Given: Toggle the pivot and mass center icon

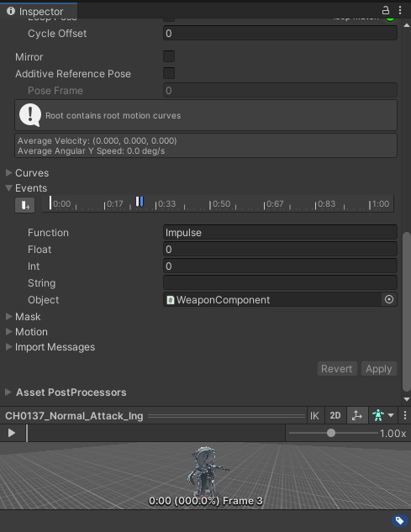Looking at the screenshot, I should coord(357,415).
